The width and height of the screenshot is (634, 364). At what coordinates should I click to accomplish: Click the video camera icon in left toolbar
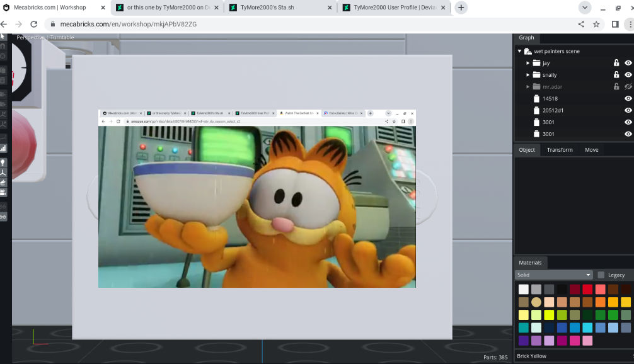(x=3, y=192)
